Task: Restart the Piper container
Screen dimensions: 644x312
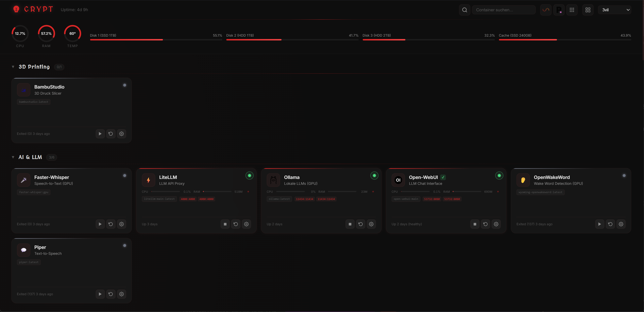Action: coord(111,294)
